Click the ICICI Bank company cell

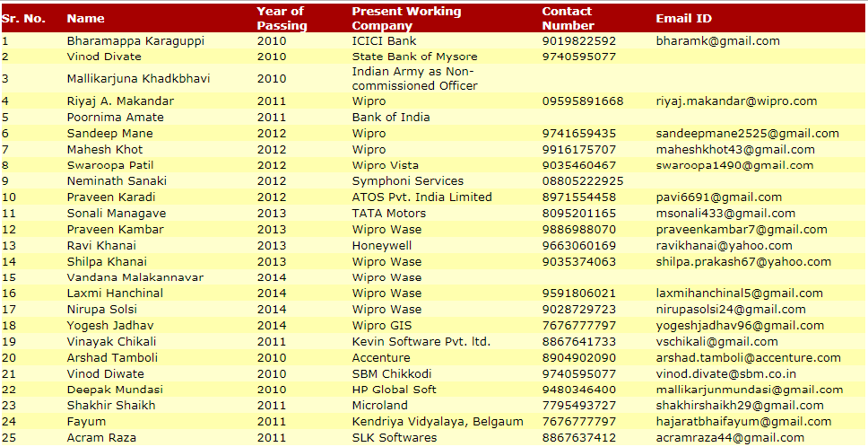pos(384,40)
